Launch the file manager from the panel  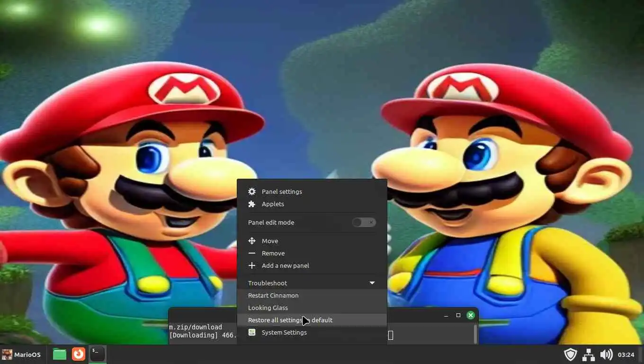(x=59, y=354)
